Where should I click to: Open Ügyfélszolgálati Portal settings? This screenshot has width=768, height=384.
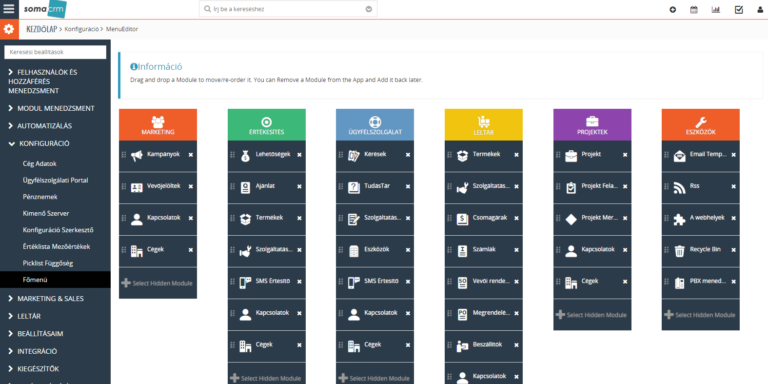[x=55, y=180]
